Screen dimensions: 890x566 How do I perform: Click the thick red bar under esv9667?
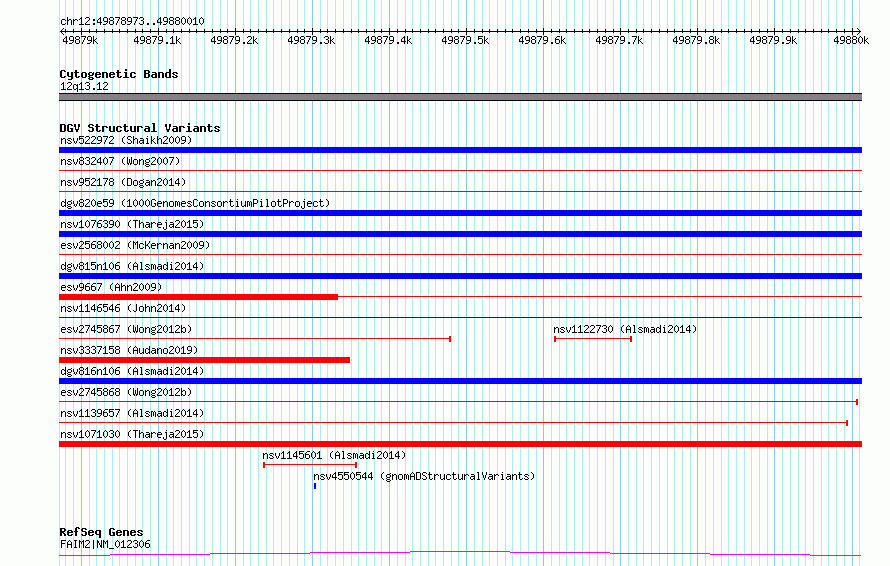[199, 297]
